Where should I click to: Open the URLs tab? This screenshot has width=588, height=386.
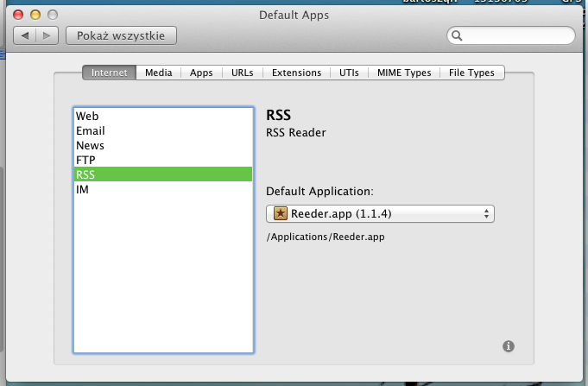point(243,73)
